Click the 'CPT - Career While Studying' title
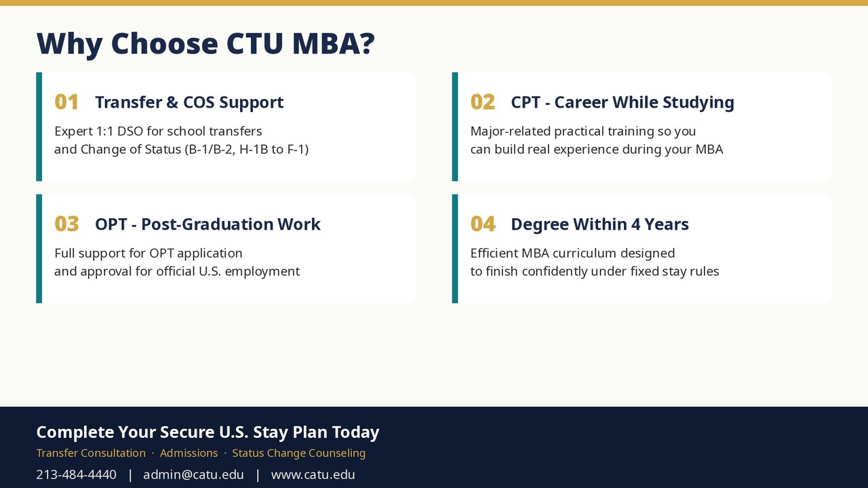This screenshot has height=488, width=868. 623,102
